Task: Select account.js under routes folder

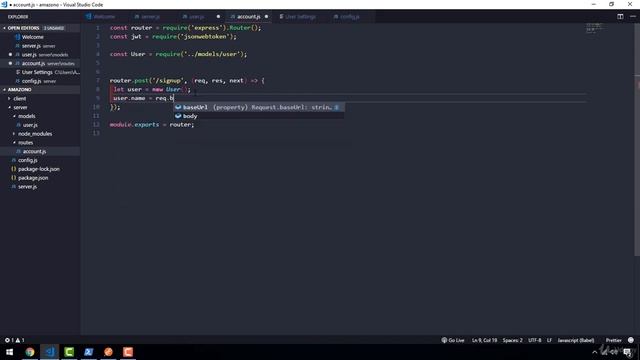Action: click(x=40, y=151)
